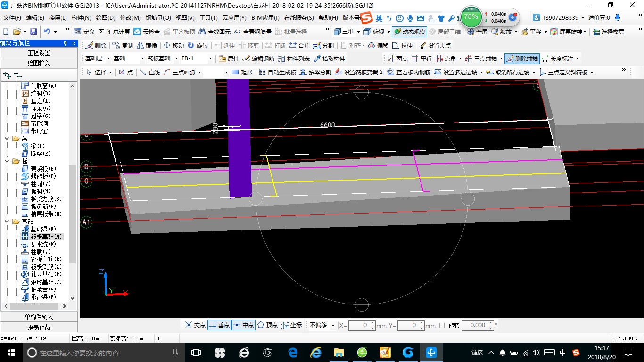Check the 旋转 rotation checkbox

click(442, 325)
